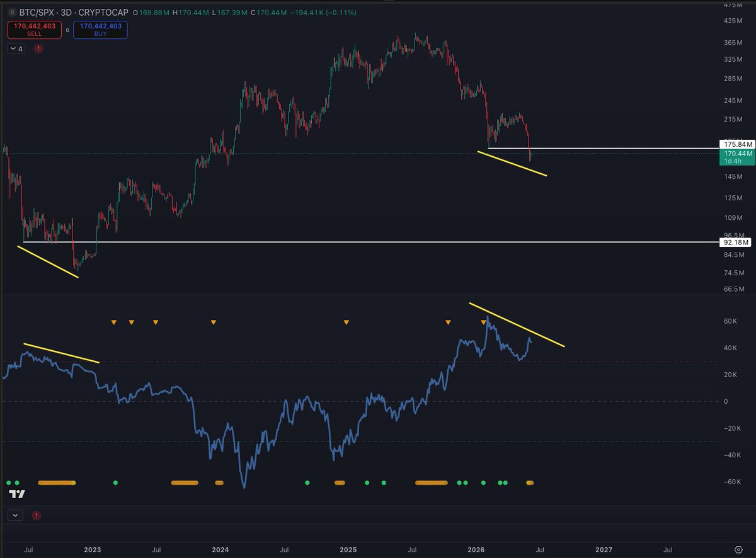The height and width of the screenshot is (558, 756).
Task: Click the red SELL 170,442,403 button
Action: (34, 30)
